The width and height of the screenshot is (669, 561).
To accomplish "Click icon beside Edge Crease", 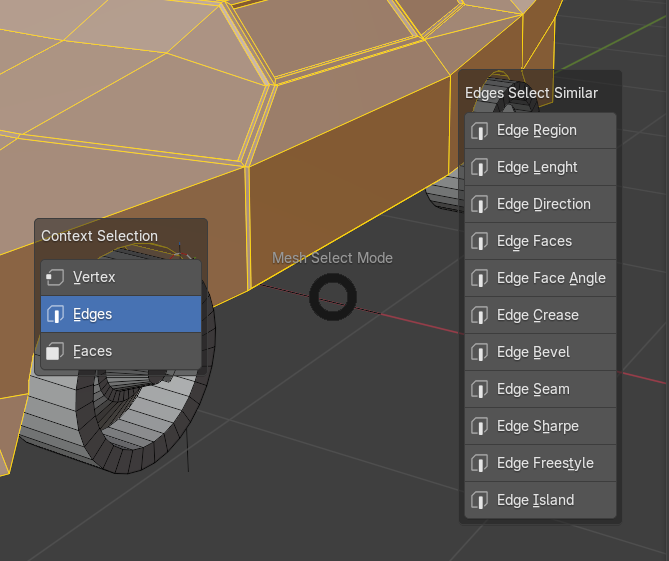I will pyautogui.click(x=479, y=316).
